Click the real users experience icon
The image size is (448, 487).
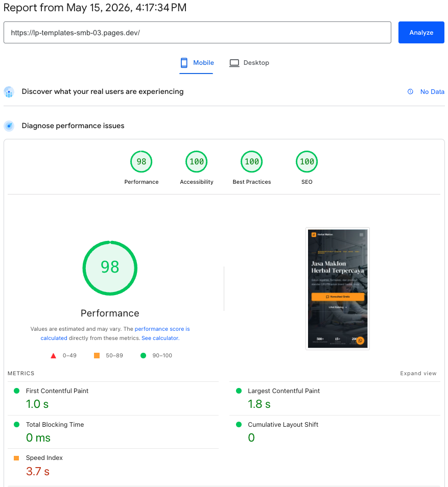tap(9, 92)
